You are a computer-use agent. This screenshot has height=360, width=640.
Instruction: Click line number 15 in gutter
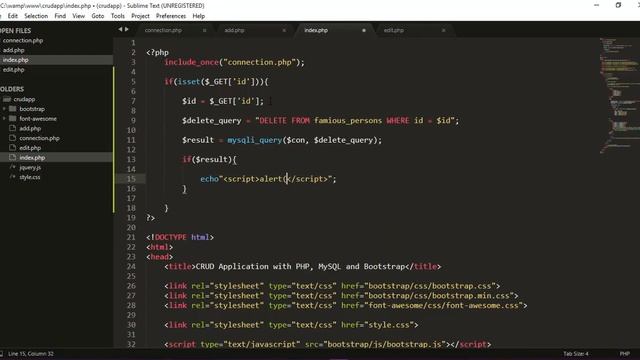pos(131,179)
